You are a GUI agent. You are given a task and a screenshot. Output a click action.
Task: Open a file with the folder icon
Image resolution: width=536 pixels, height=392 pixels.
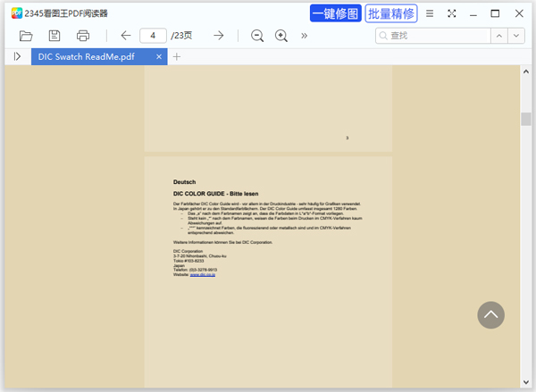tap(26, 36)
